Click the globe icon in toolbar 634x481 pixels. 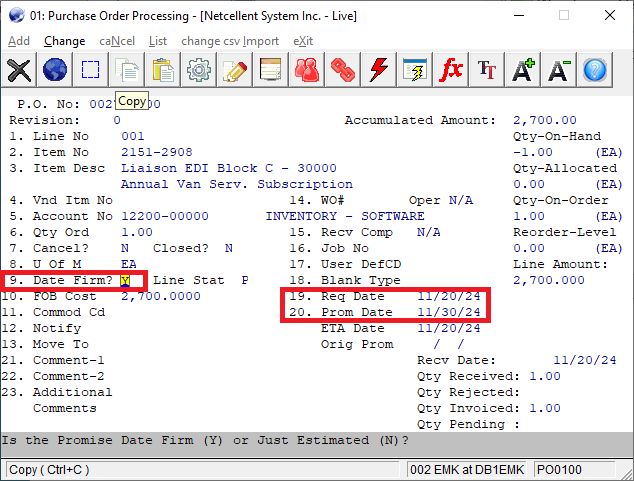55,70
